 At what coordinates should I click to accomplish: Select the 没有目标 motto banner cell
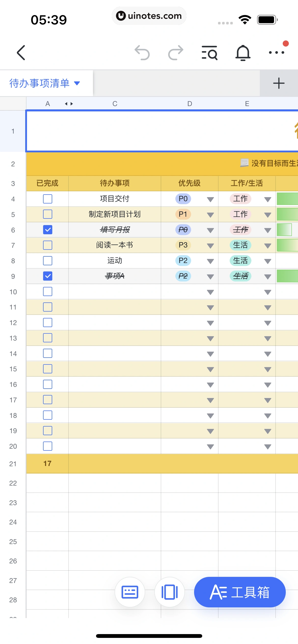tap(162, 164)
